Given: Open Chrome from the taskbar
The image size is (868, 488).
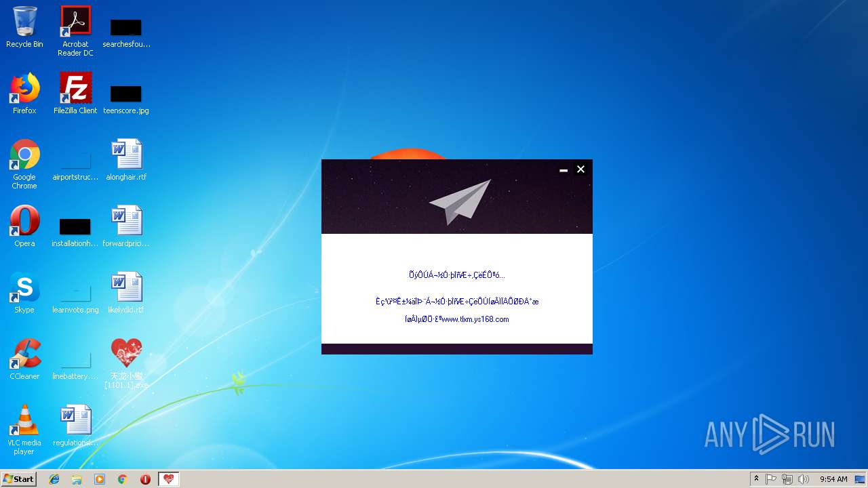Looking at the screenshot, I should pyautogui.click(x=123, y=479).
